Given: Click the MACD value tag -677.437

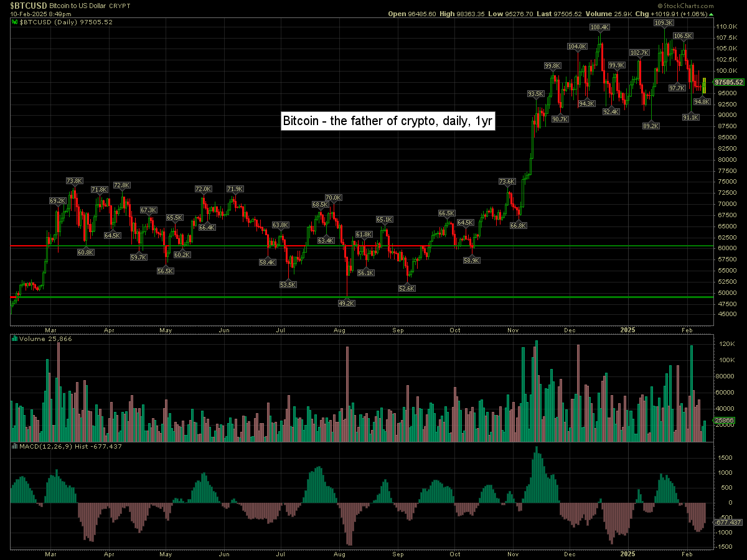Looking at the screenshot, I should coord(727,523).
